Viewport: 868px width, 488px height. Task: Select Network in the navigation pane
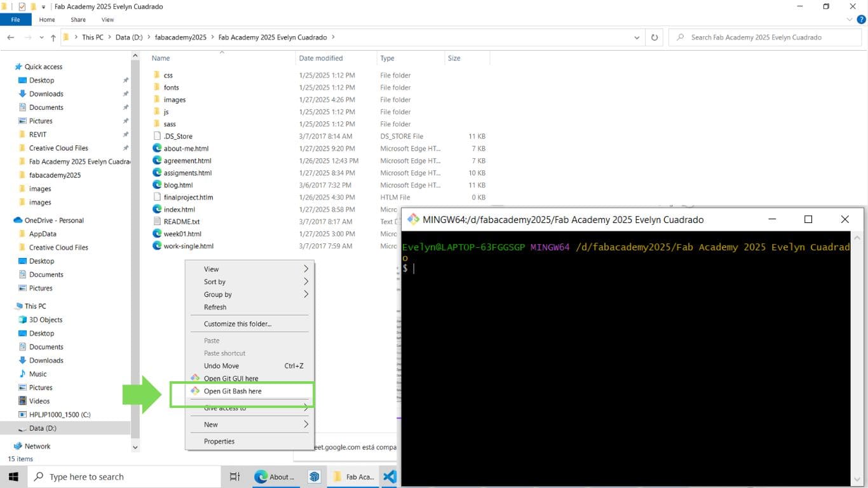[37, 446]
